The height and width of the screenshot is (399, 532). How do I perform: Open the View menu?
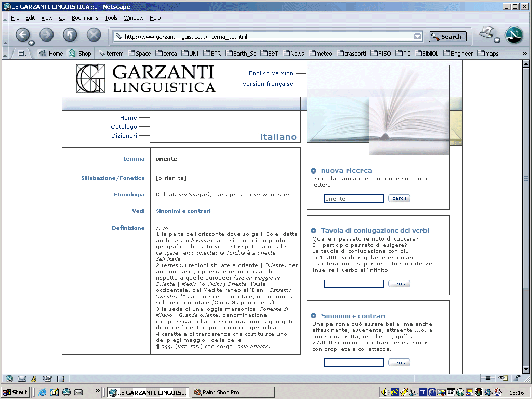pyautogui.click(x=47, y=18)
